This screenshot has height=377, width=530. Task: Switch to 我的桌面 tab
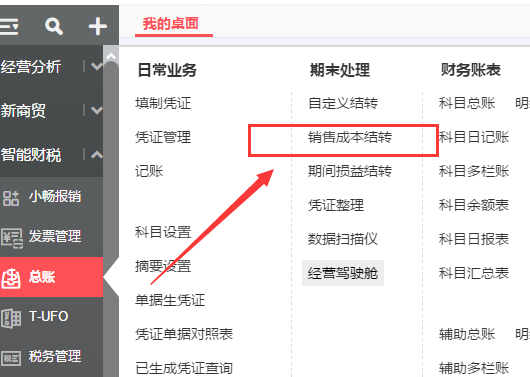(170, 24)
